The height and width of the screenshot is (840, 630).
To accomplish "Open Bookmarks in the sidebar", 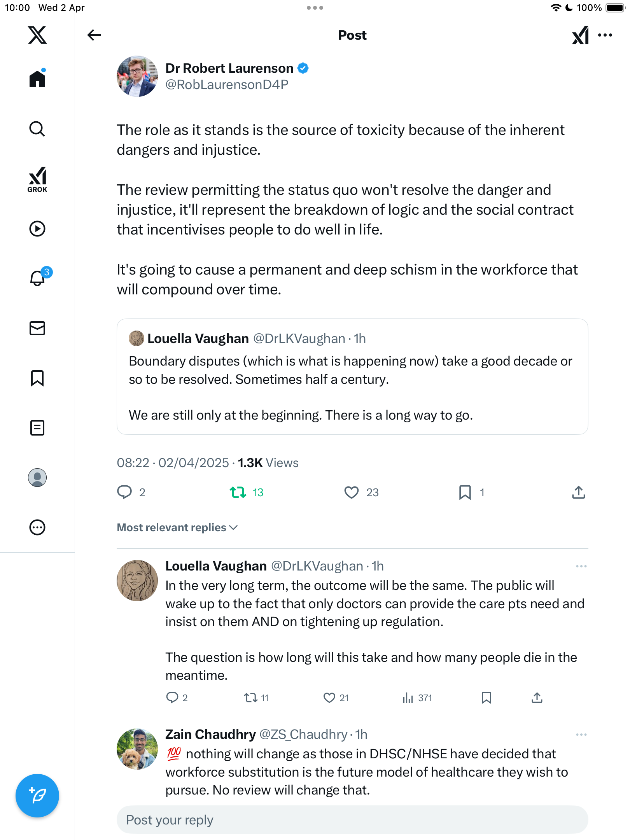I will [37, 378].
